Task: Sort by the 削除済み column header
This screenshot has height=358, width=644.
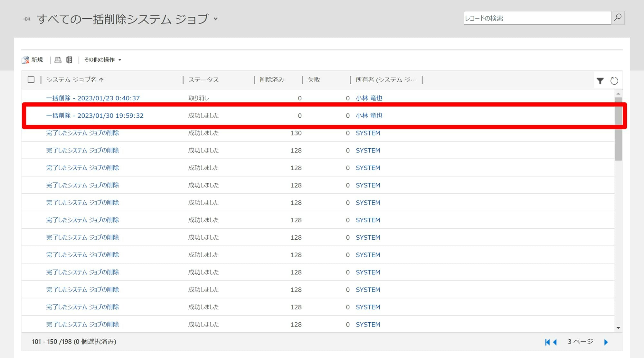Action: (x=272, y=80)
